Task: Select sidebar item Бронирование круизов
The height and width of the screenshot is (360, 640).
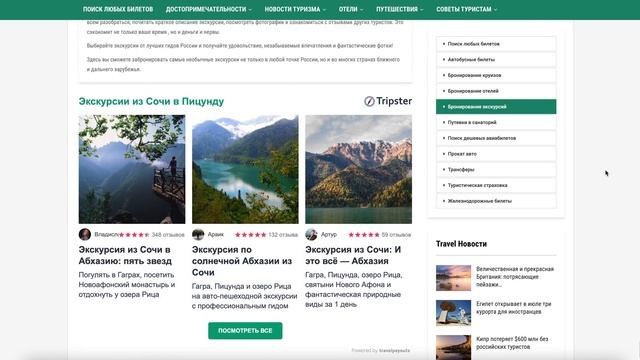Action: tap(496, 75)
